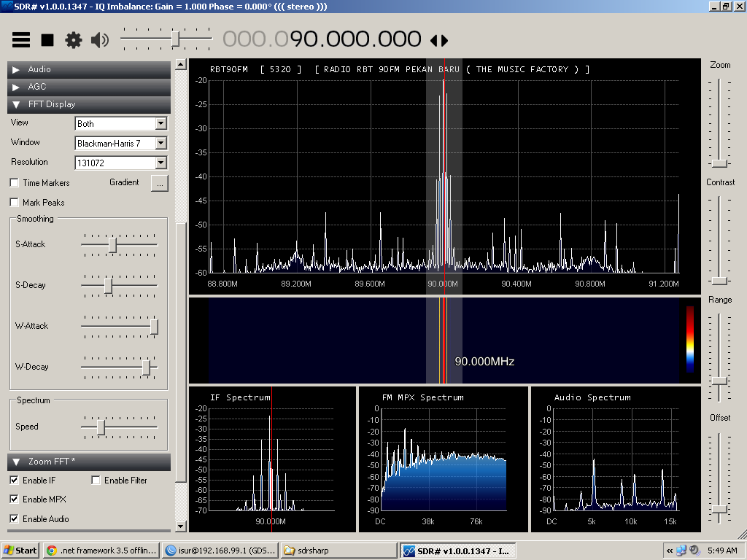747x560 pixels.
Task: Open the hamburger main menu
Action: pos(21,40)
